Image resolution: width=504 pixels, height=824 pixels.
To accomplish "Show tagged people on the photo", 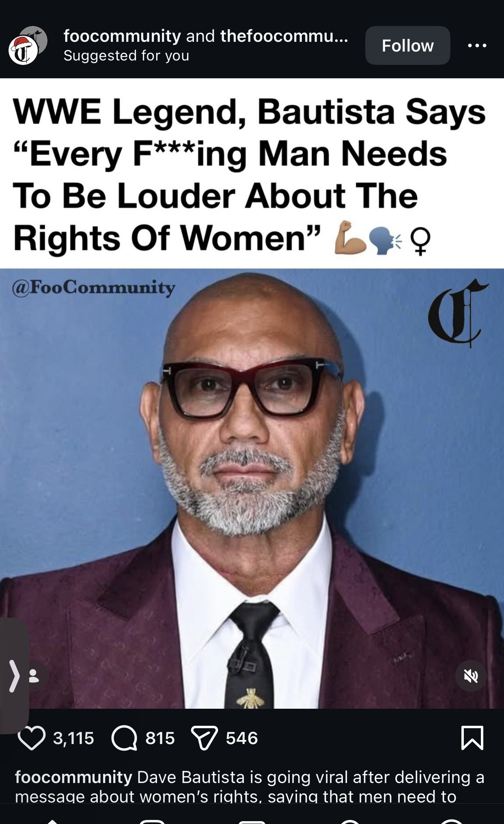I will [34, 676].
